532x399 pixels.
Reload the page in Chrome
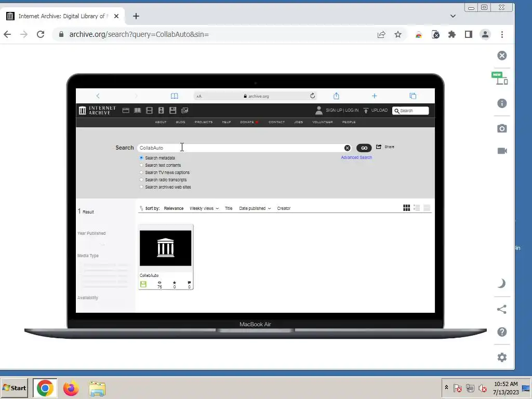pyautogui.click(x=41, y=34)
